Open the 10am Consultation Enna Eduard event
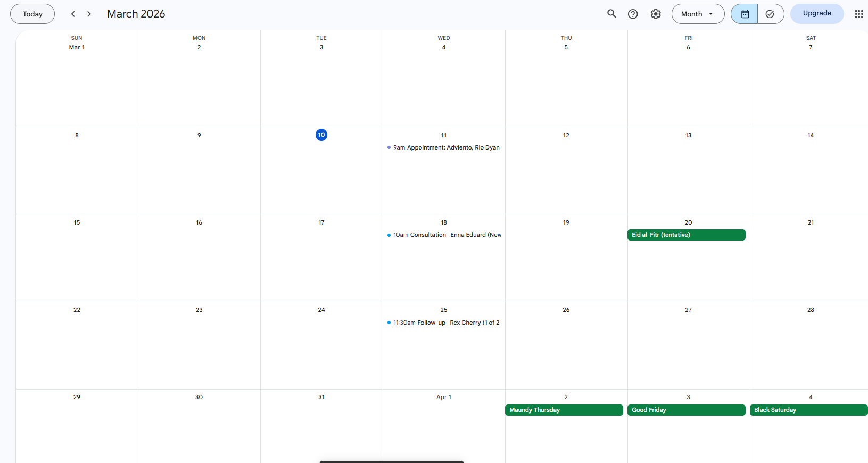Viewport: 868px width, 463px height. [x=443, y=235]
